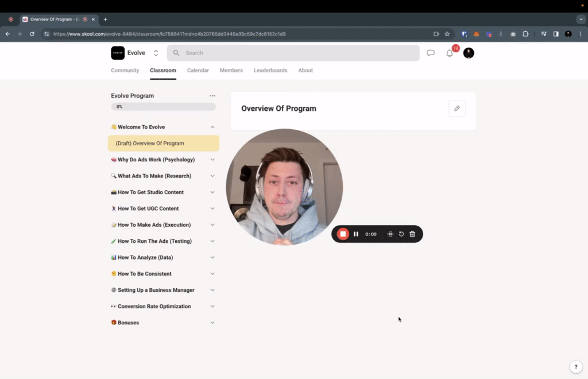Open your profile avatar menu

468,53
